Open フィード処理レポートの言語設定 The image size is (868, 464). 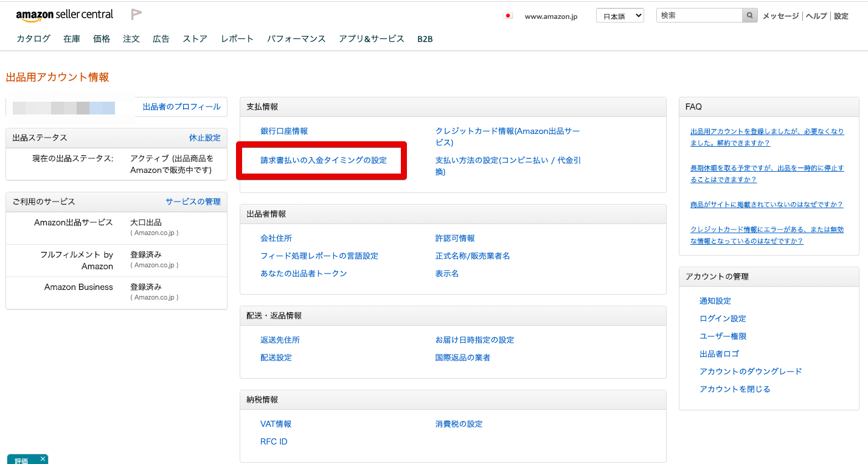point(319,256)
